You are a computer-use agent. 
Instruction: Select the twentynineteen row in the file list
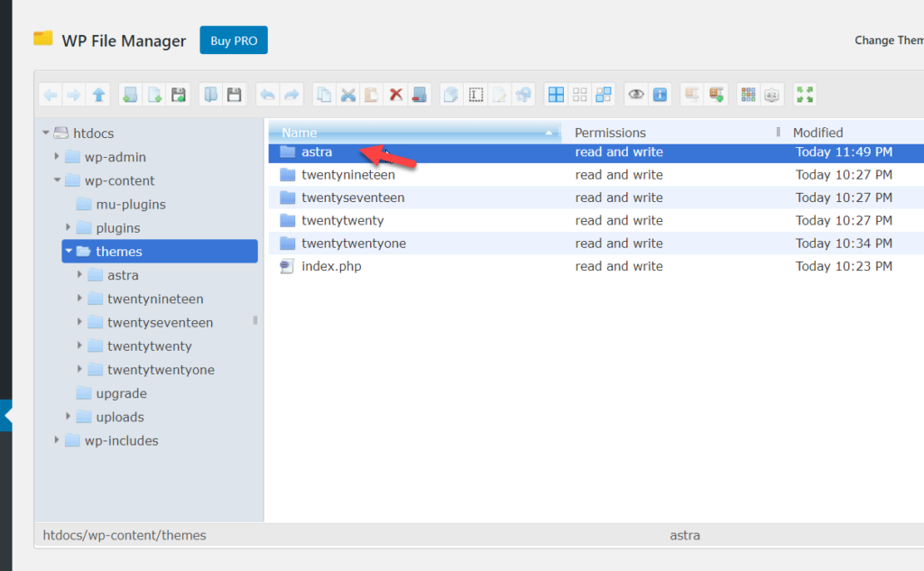coord(596,175)
